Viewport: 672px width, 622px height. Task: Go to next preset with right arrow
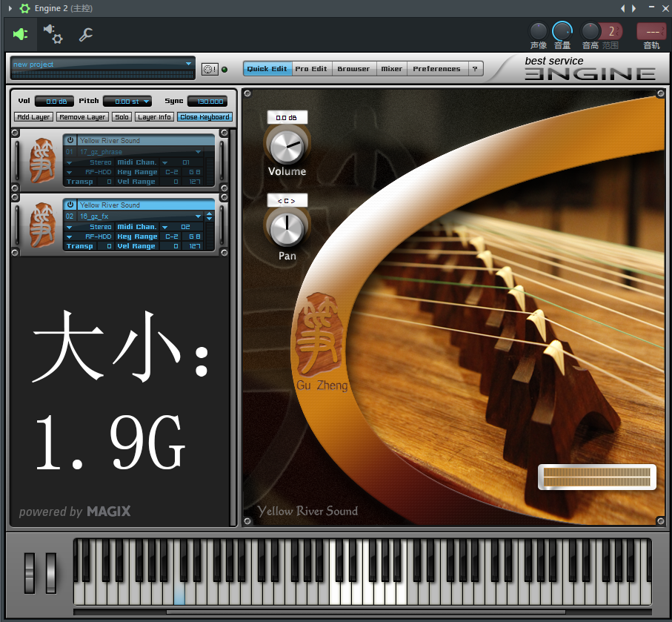point(633,8)
